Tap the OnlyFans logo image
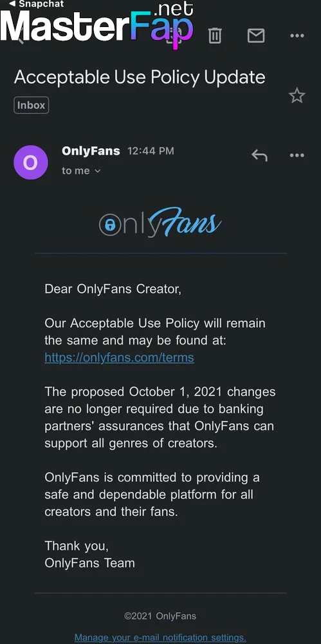The height and width of the screenshot is (644, 321). 161,223
